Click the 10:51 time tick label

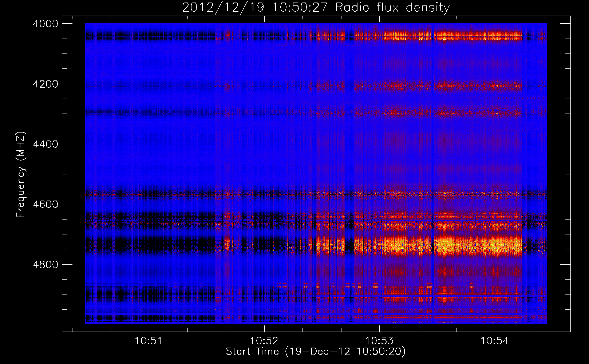(x=148, y=341)
